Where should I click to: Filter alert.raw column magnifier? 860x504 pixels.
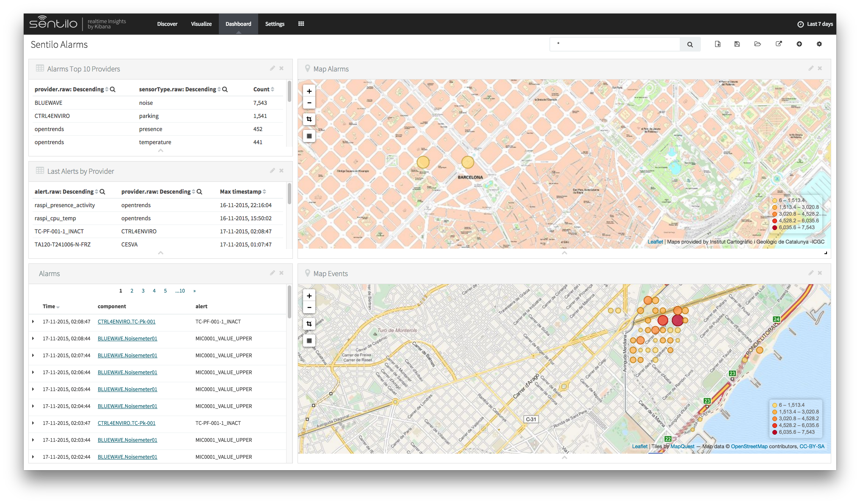point(102,192)
